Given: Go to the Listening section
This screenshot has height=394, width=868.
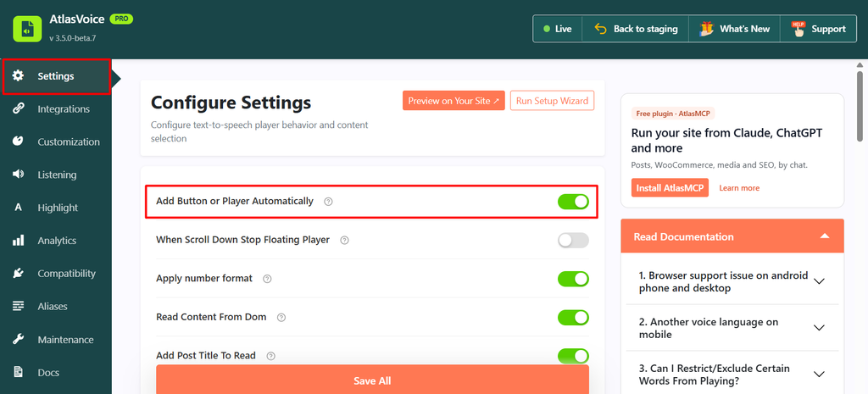Looking at the screenshot, I should (56, 175).
